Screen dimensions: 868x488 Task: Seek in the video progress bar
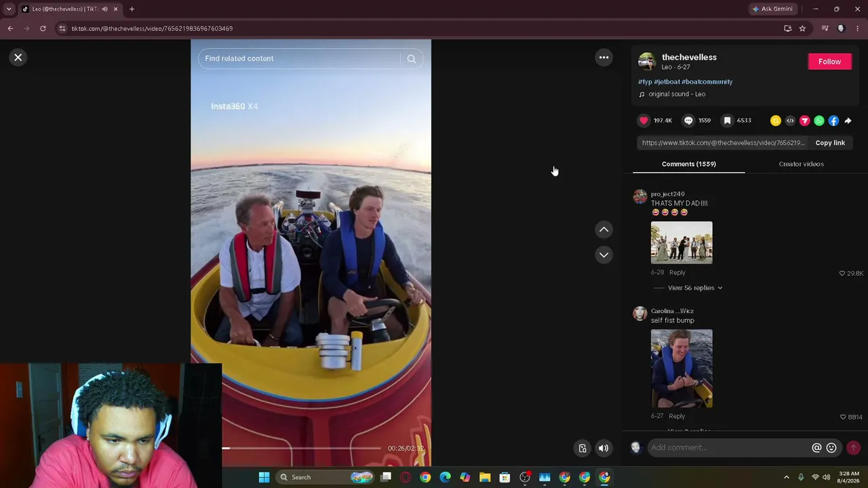click(302, 448)
